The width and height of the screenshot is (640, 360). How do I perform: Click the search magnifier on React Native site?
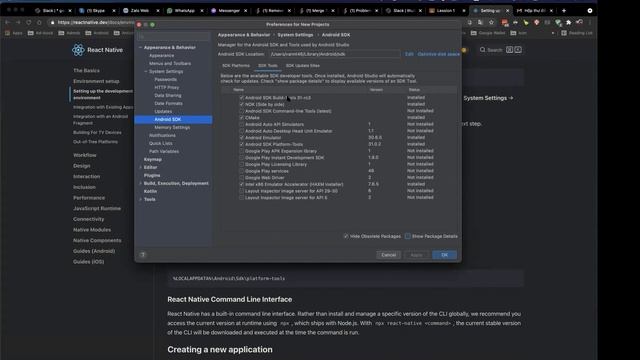click(x=482, y=50)
